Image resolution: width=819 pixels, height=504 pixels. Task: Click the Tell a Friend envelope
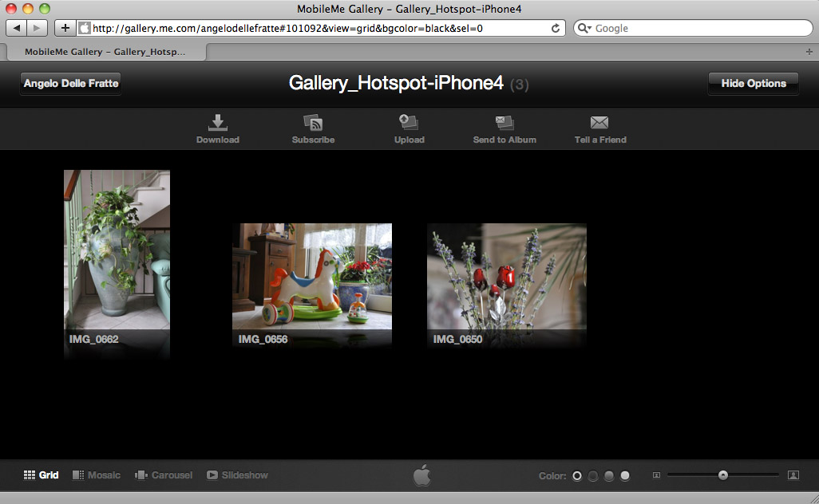tap(599, 122)
